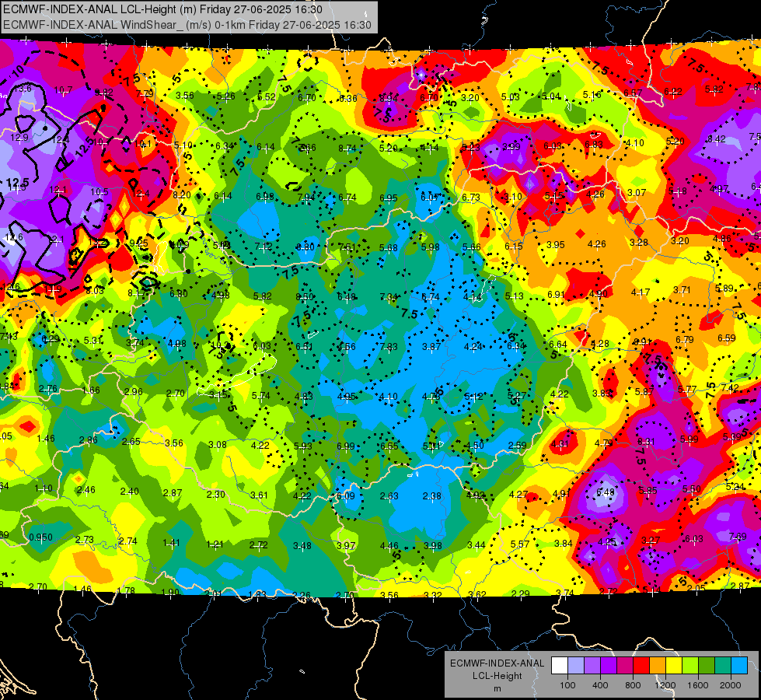The height and width of the screenshot is (700, 761).
Task: Click the wind shear value 5.57
Action: click(520, 544)
